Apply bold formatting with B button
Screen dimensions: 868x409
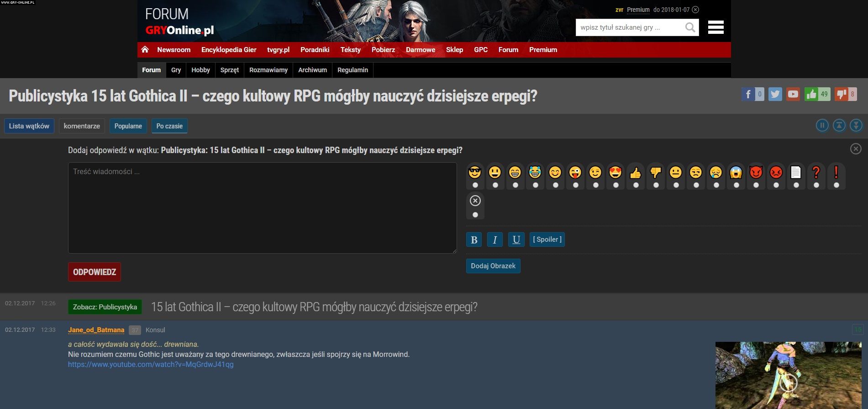point(474,239)
